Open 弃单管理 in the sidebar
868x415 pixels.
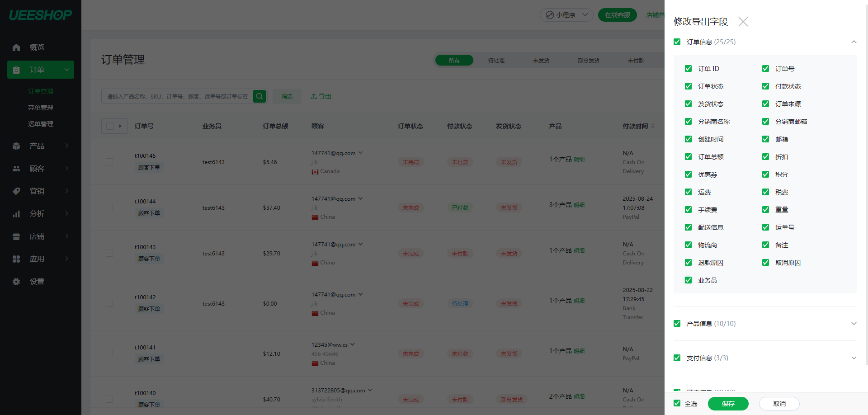(41, 108)
